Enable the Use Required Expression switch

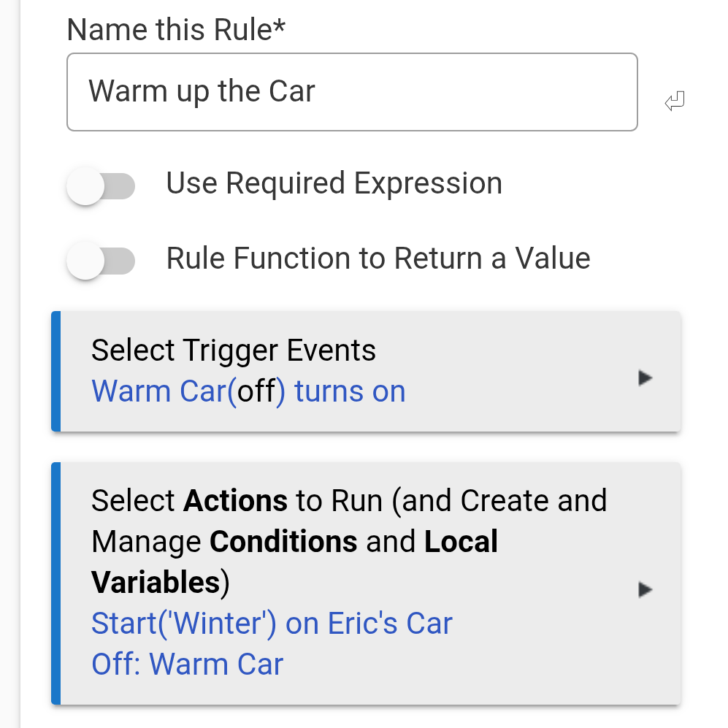pyautogui.click(x=101, y=186)
